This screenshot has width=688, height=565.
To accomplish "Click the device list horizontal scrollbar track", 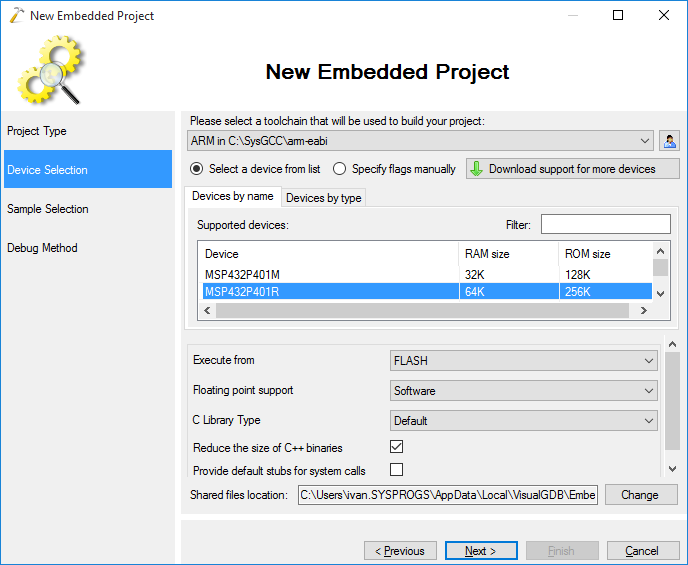I will pos(423,311).
